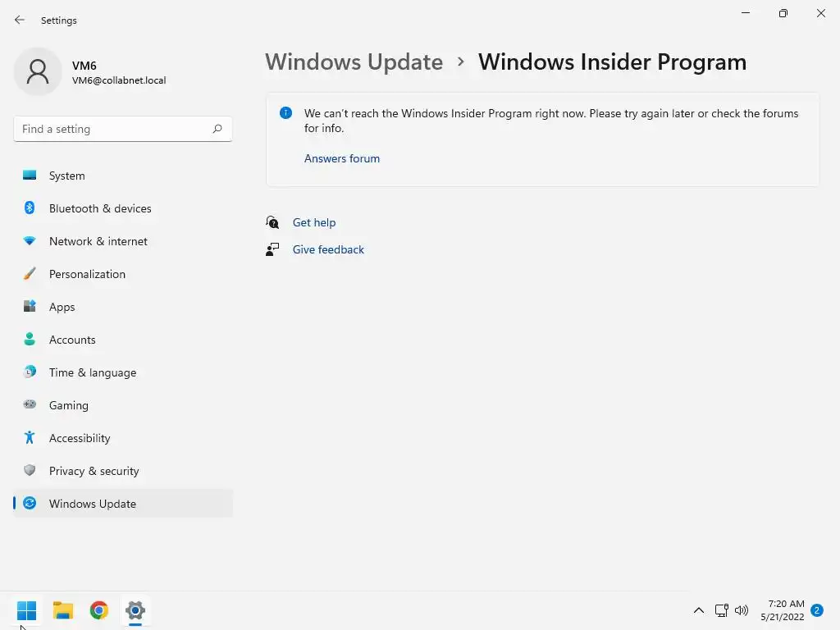Restore down the Settings window
This screenshot has height=630, width=840.
tap(783, 13)
